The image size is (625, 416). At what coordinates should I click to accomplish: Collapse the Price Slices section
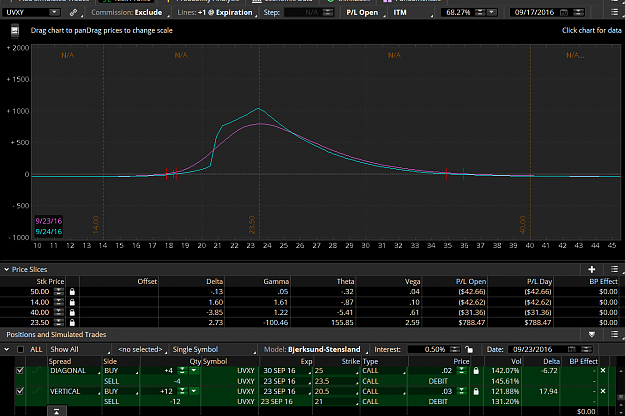tap(6, 269)
